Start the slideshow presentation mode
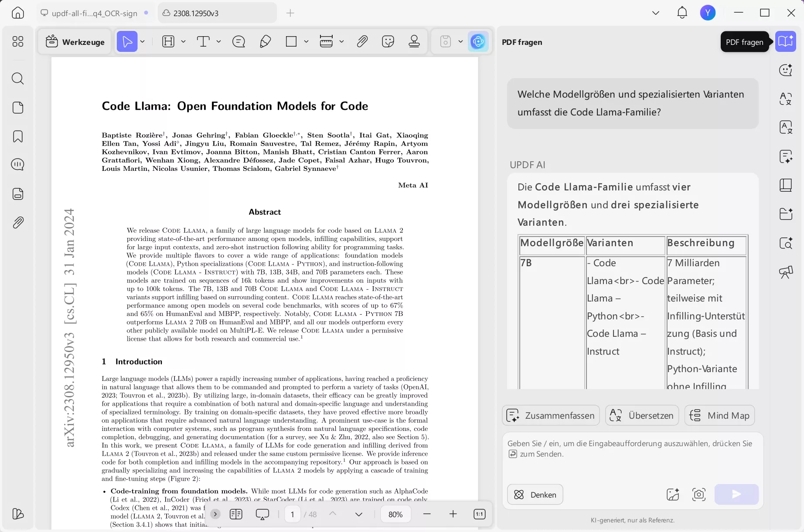Viewport: 804px width, 532px height. pos(262,514)
